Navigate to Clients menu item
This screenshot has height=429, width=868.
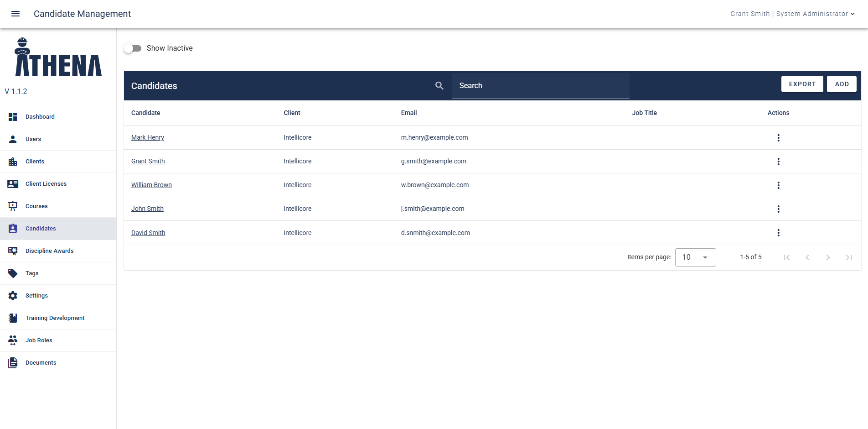click(58, 162)
